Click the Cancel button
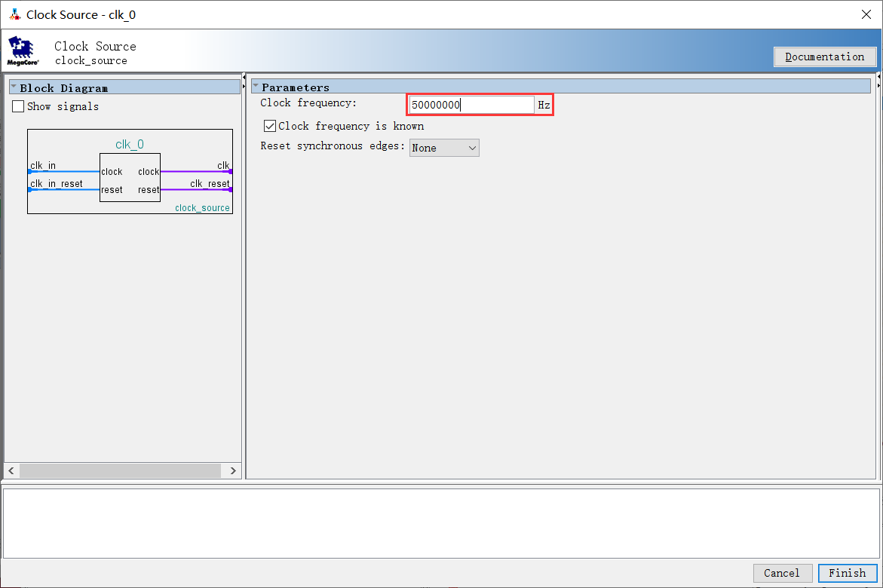Screen dimensions: 883x588 [x=782, y=573]
